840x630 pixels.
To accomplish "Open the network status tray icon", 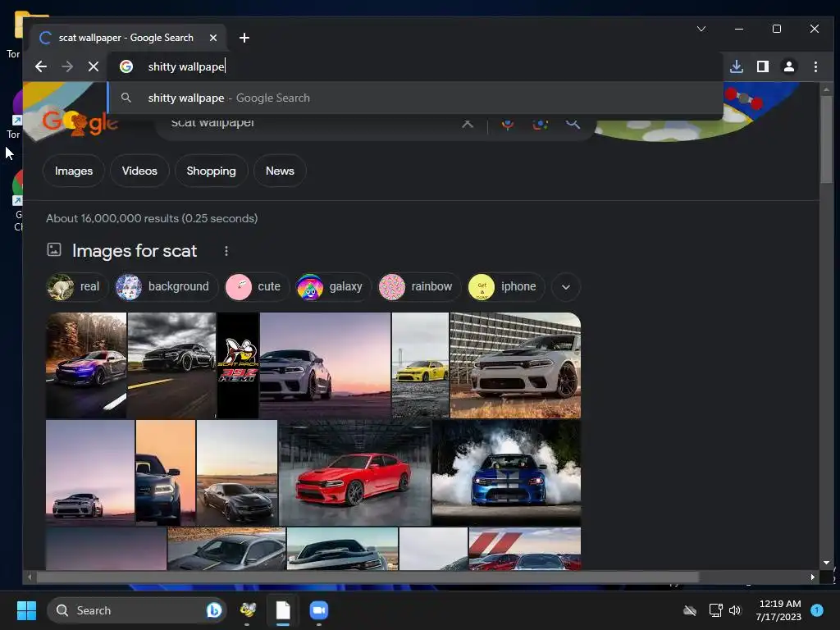I will pyautogui.click(x=715, y=610).
